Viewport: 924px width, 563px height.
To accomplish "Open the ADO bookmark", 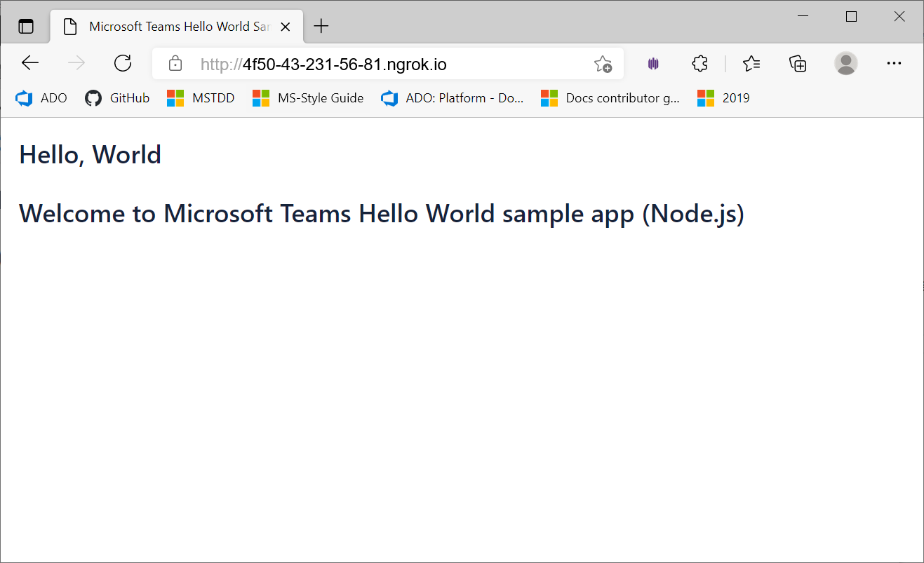I will (41, 98).
